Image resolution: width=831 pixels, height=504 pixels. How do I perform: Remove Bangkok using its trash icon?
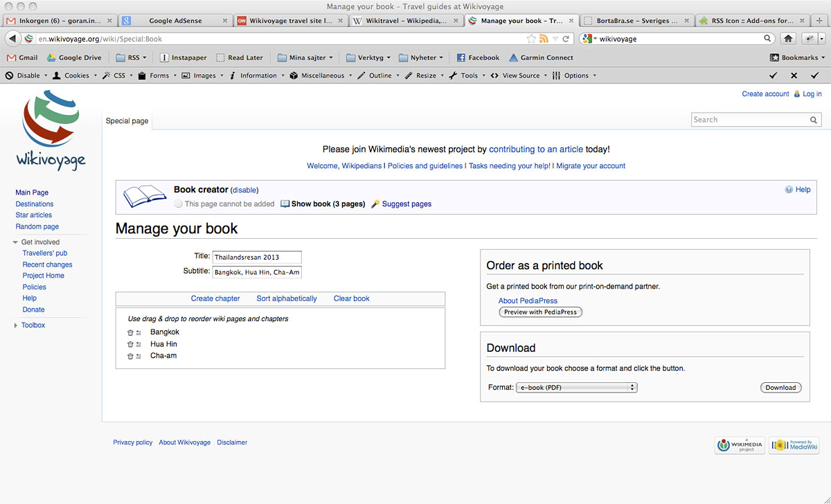(130, 333)
